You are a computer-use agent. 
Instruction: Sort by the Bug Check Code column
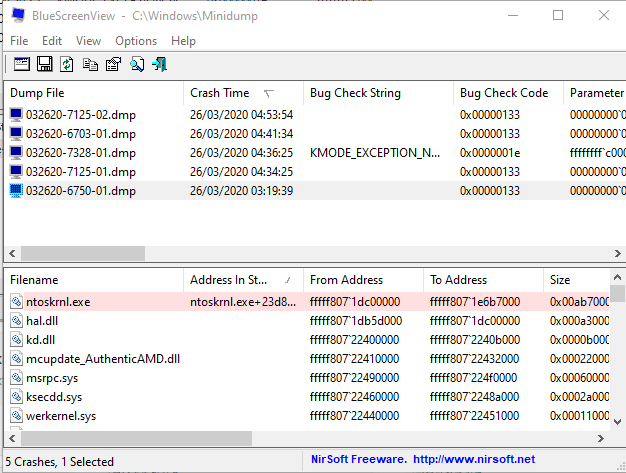[508, 93]
